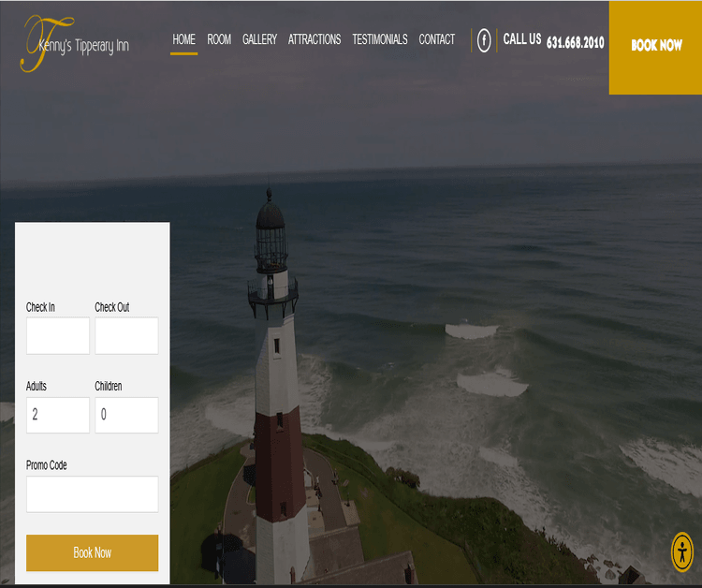Open the TESTIMONIALS menu link
Screen dimensions: 702x588
click(379, 39)
